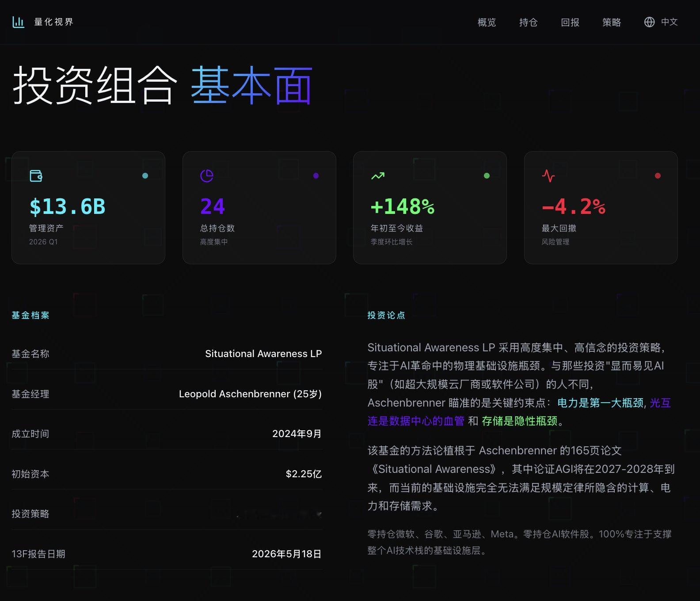This screenshot has width=700, height=601.
Task: Click the 成立时间 row label
Action: coord(30,434)
